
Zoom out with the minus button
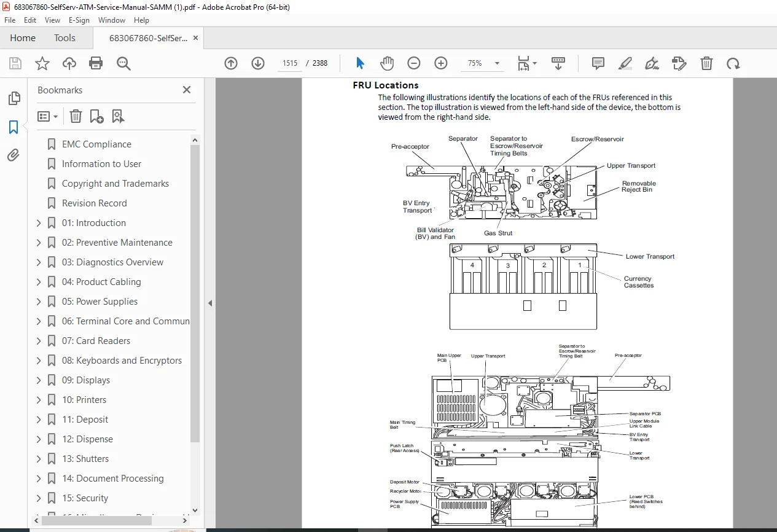(414, 63)
